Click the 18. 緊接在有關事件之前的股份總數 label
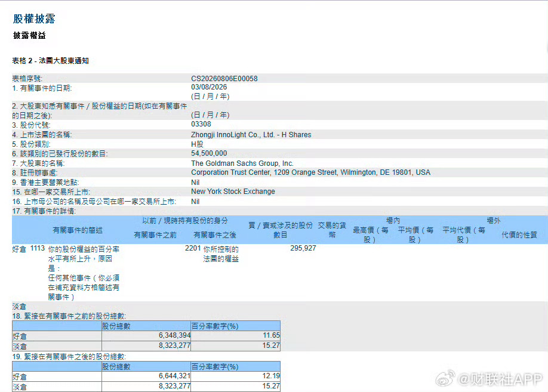 [x=69, y=316]
